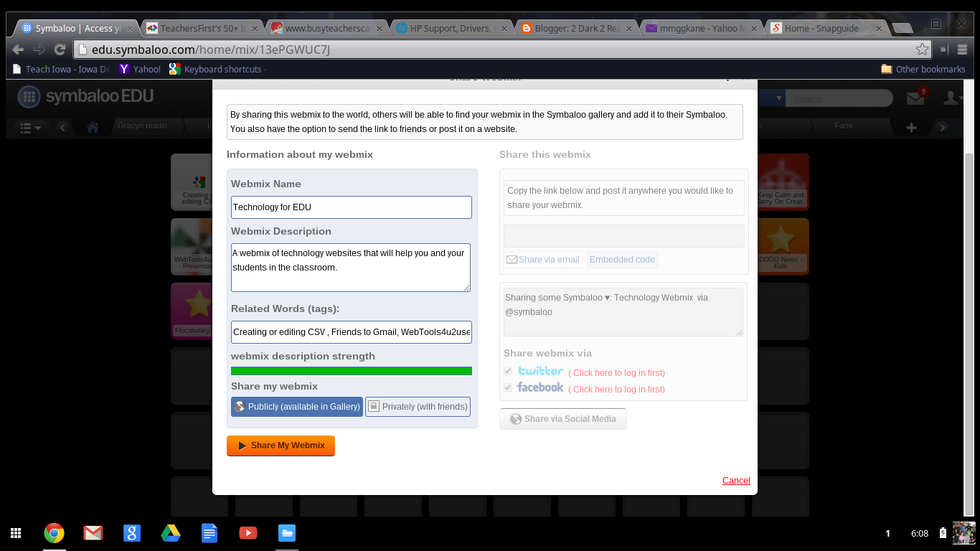Screen dimensions: 980x551
Task: Click the Flocabulary star tile
Action: pyautogui.click(x=192, y=310)
